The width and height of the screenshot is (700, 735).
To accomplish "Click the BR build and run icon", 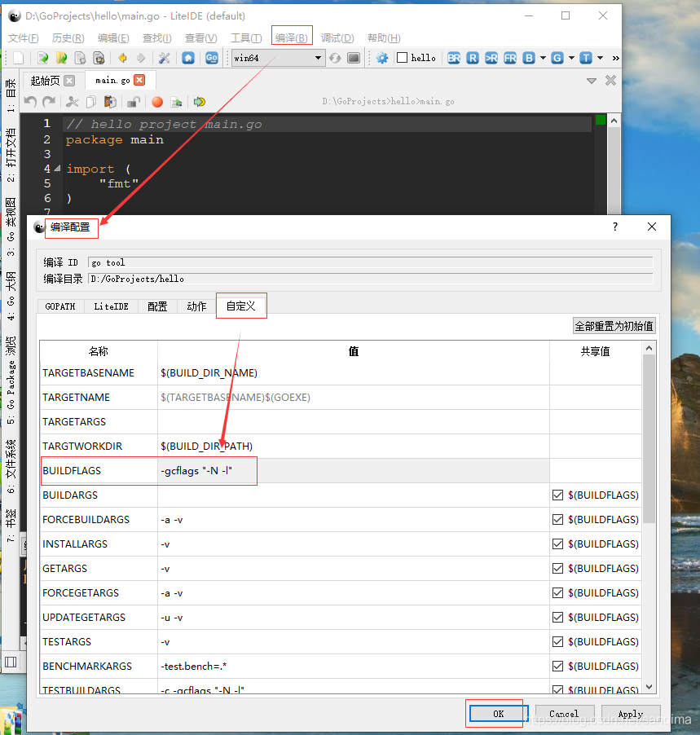I will click(x=454, y=58).
